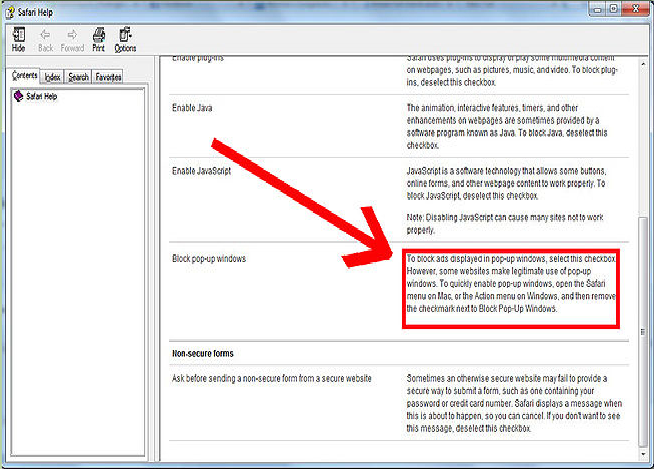Click the vertical scrollbar thumb in help pane
This screenshot has height=469, width=654.
click(643, 332)
